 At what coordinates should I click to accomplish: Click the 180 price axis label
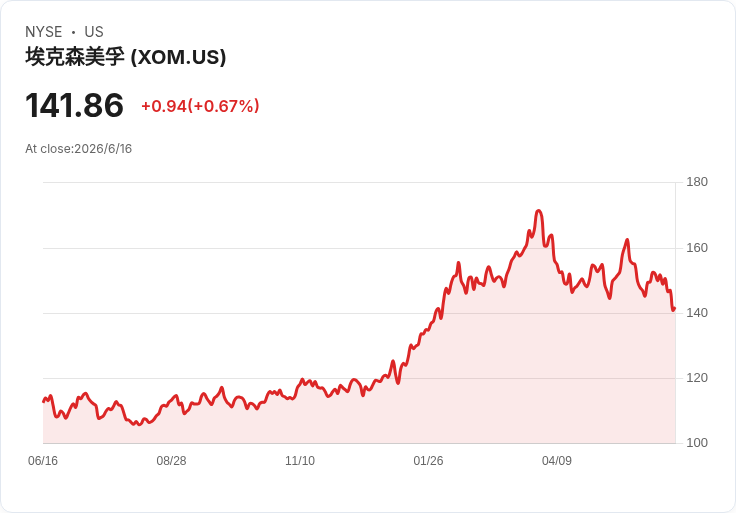[697, 182]
